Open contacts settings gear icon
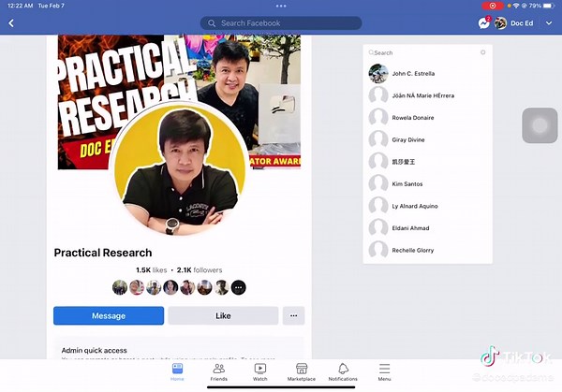Viewport: 562px width, 392px height. click(482, 52)
